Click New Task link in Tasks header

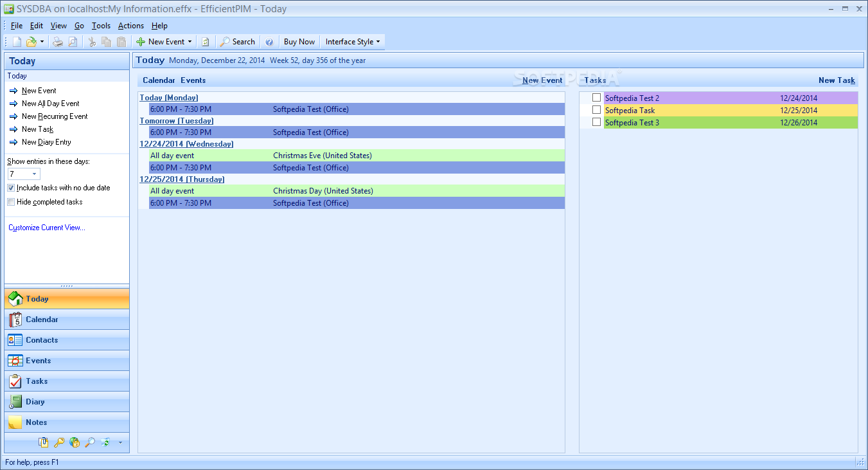point(837,80)
